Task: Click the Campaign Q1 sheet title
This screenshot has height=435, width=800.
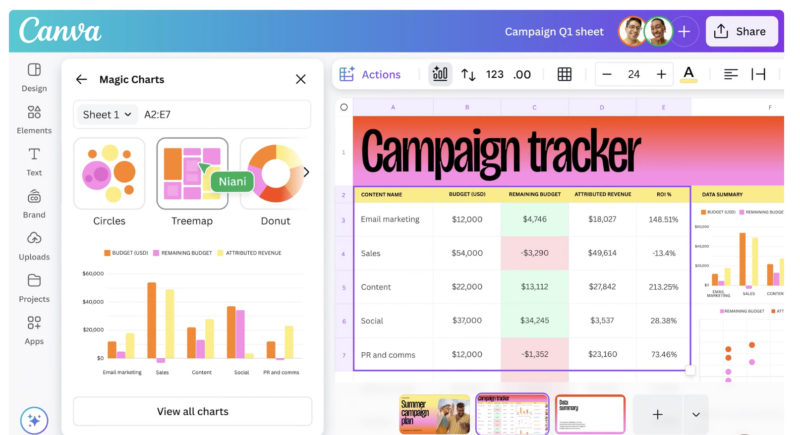Action: (554, 32)
